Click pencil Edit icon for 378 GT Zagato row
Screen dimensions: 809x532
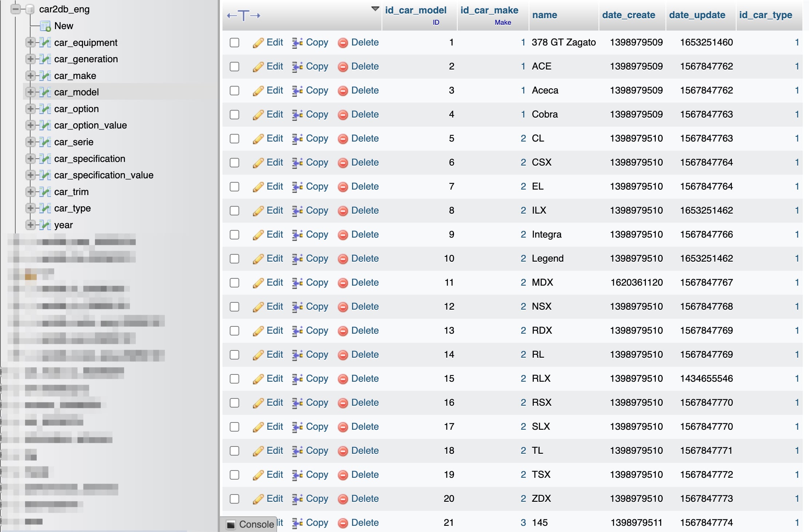click(x=258, y=43)
